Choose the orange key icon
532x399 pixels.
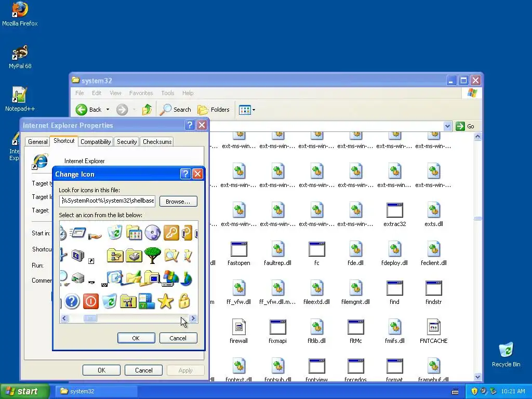(171, 233)
